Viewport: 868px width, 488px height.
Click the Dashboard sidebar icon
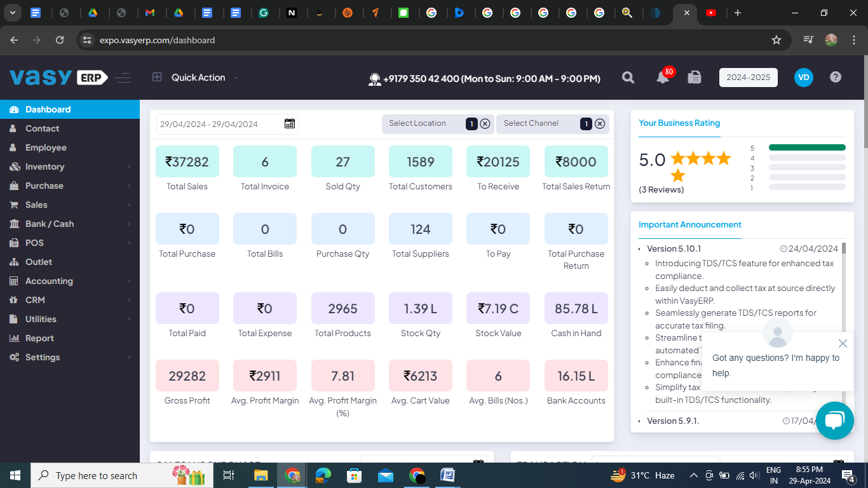coord(14,109)
